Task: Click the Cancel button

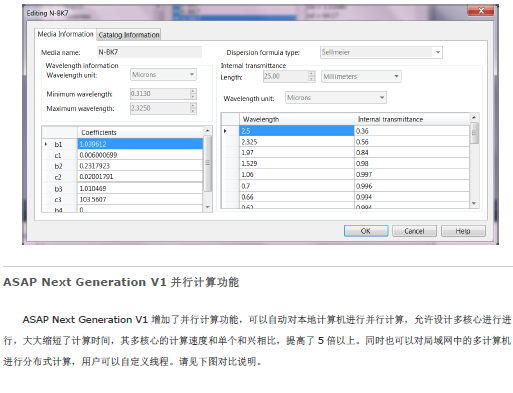Action: pos(414,231)
